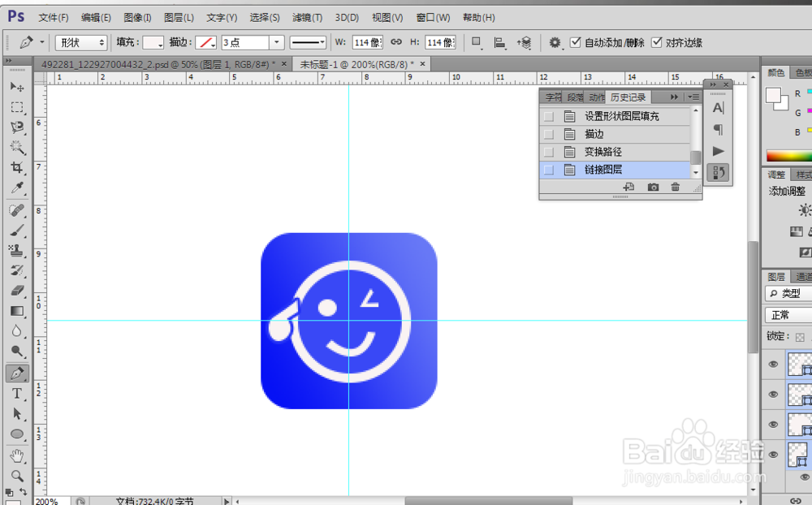Select the 变换路径 history state
This screenshot has height=505, width=812.
pos(615,152)
